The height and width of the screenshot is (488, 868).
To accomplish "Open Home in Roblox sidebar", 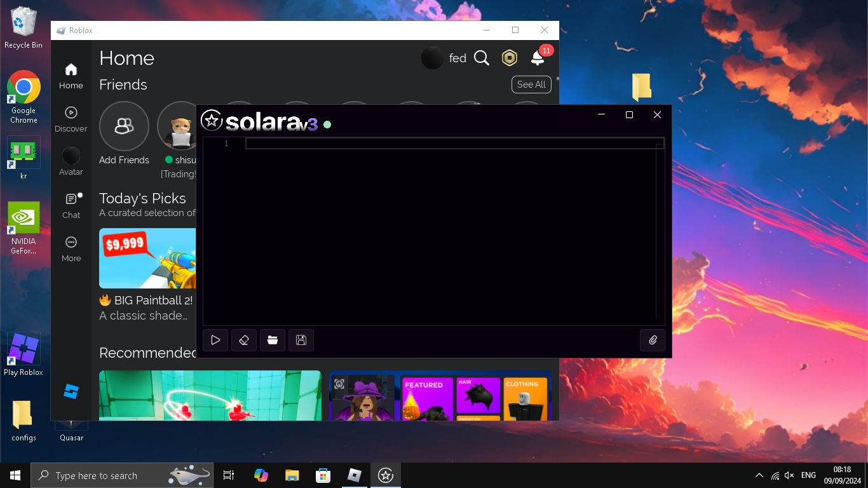I will point(71,76).
